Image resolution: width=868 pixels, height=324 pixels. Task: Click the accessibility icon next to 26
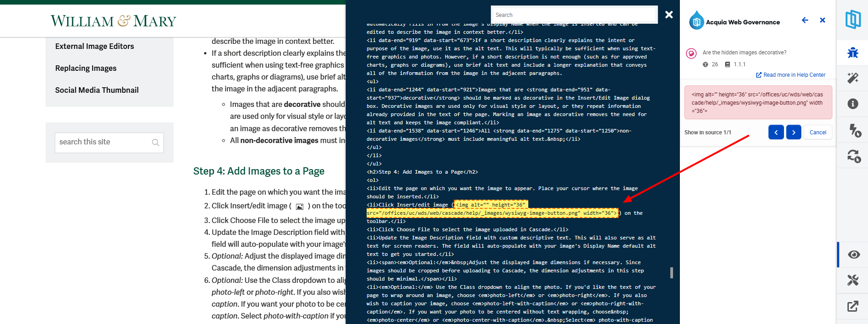(705, 64)
